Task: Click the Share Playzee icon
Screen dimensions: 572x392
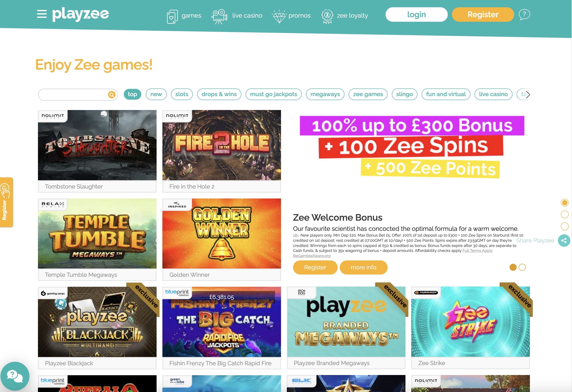Action: (564, 241)
